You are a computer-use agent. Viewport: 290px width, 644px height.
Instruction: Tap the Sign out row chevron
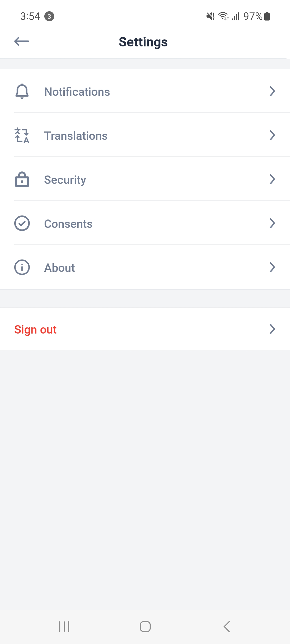tap(272, 329)
